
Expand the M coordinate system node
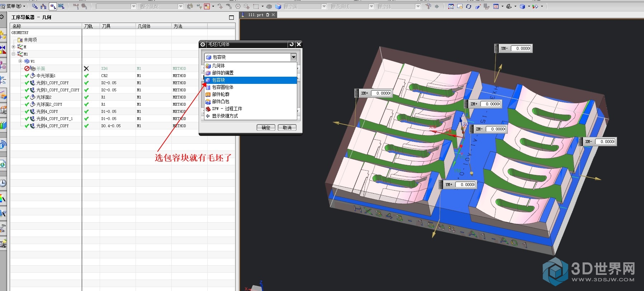click(x=14, y=47)
